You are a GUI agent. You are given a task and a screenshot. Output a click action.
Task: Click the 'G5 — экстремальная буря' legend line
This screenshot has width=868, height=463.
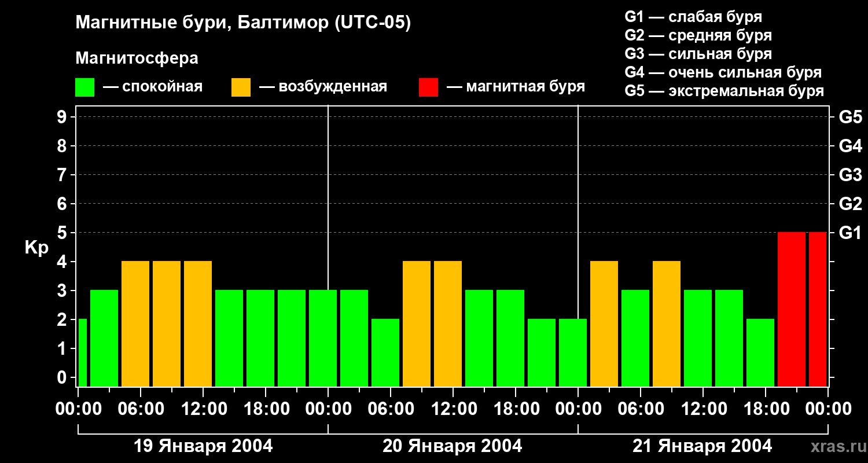724,91
